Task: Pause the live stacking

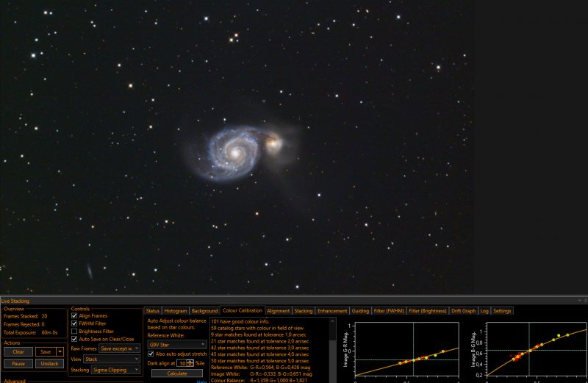Action: pyautogui.click(x=18, y=363)
